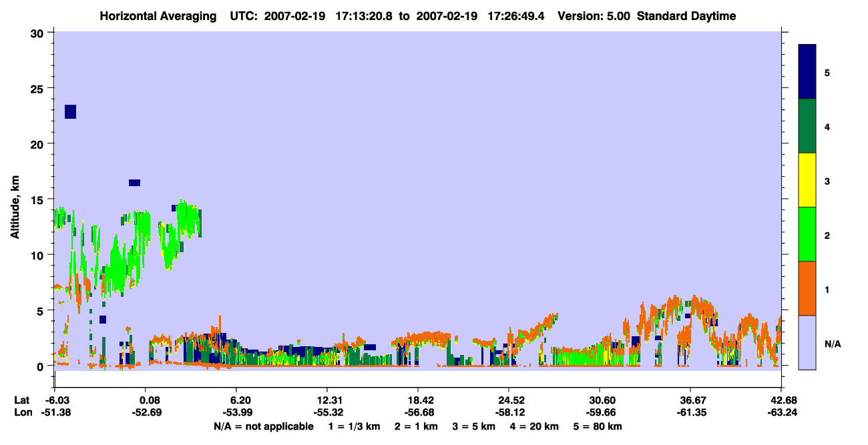
Task: Click the altitude tick label 10
Action: pos(39,254)
